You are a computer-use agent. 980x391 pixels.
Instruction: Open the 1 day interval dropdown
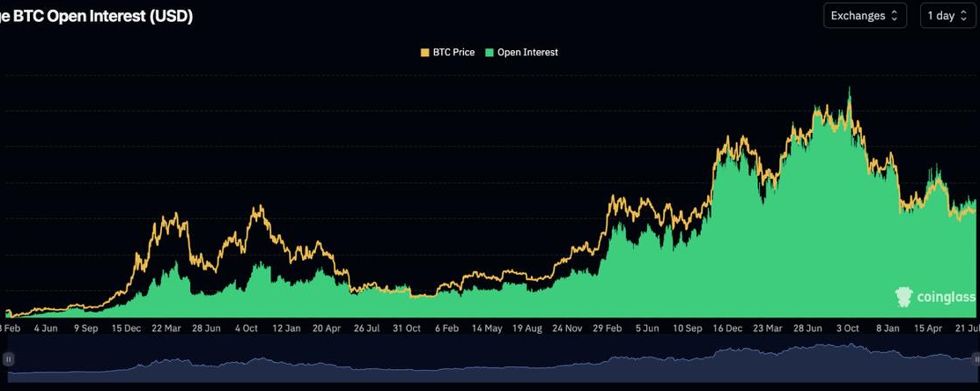(948, 16)
